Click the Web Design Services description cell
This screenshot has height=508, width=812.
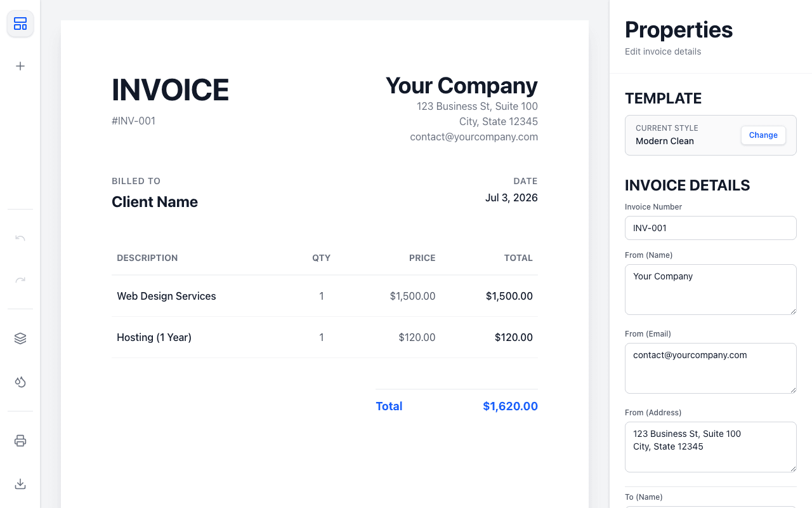tap(166, 296)
